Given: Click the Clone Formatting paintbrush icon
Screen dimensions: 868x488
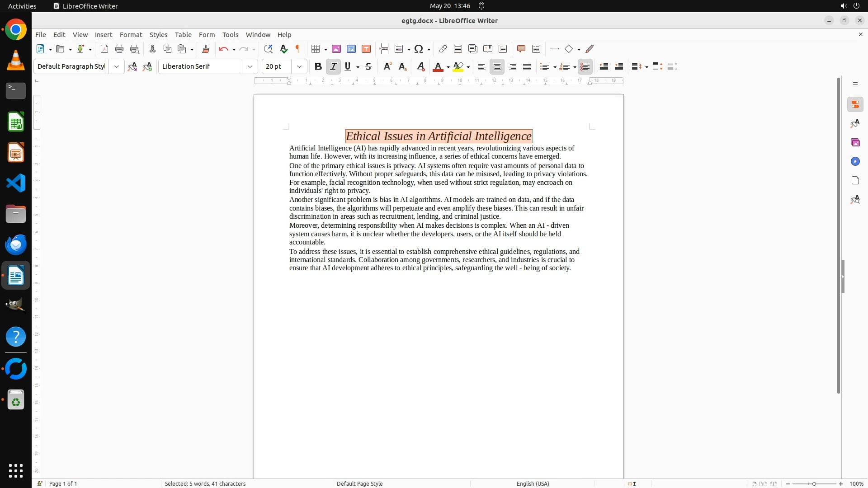Looking at the screenshot, I should pyautogui.click(x=206, y=49).
